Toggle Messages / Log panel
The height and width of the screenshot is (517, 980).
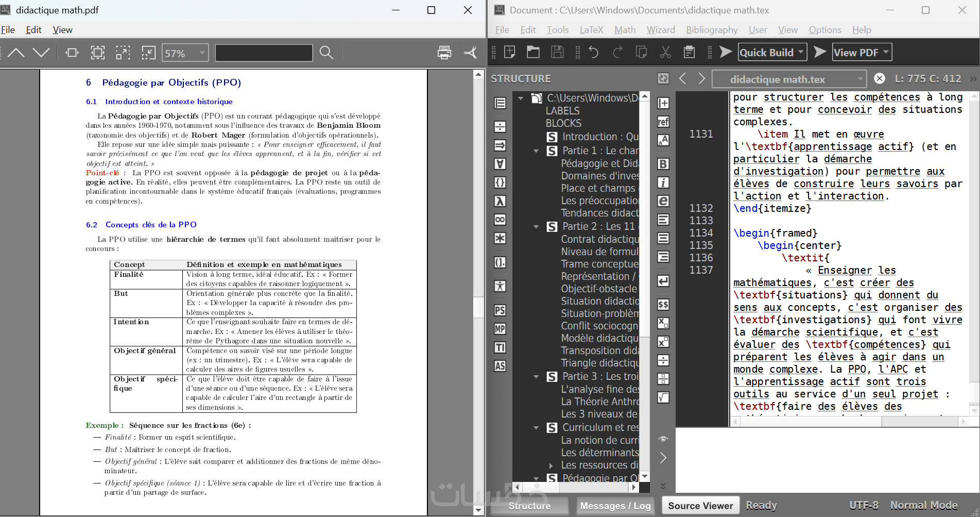click(615, 506)
